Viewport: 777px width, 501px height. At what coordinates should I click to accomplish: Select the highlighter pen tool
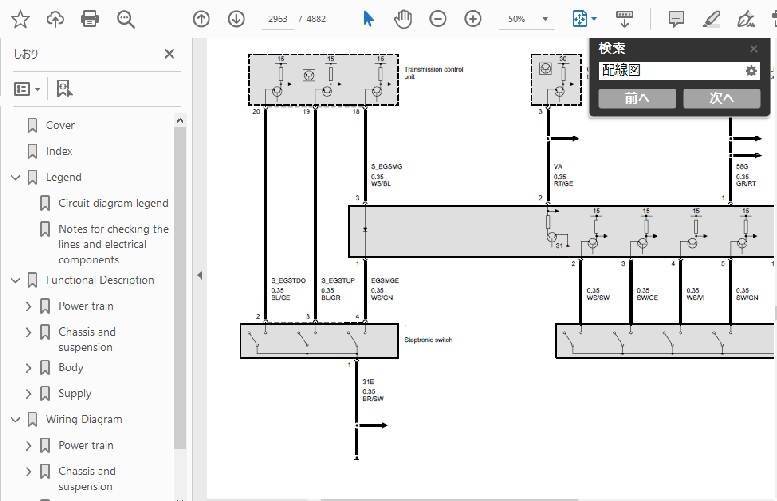coord(712,19)
